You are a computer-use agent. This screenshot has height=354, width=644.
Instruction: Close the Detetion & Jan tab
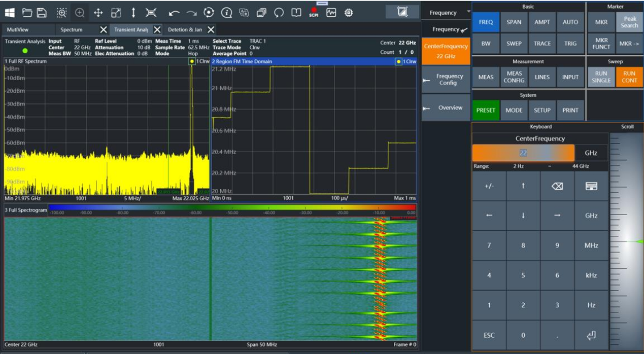pos(211,30)
